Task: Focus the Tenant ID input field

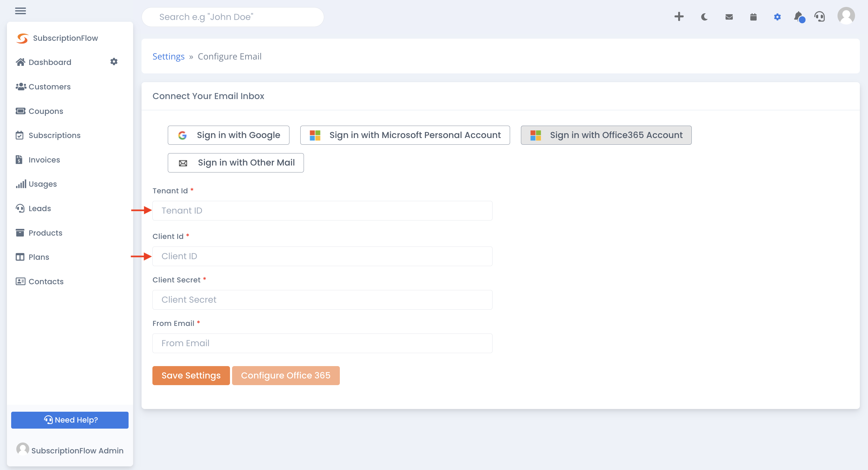Action: click(322, 211)
